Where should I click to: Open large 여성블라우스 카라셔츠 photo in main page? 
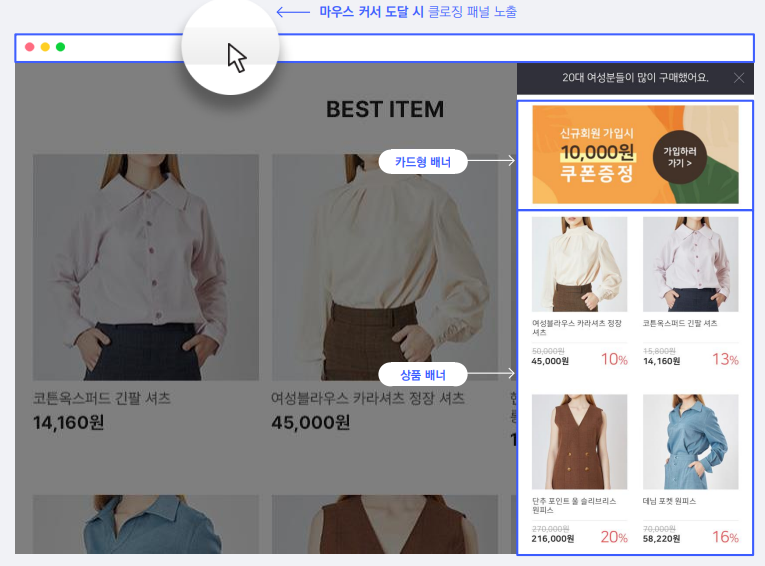(385, 267)
